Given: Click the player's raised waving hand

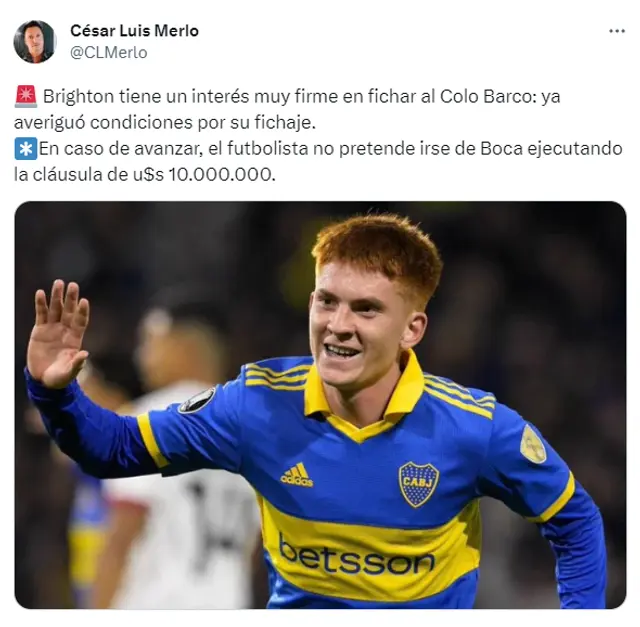Looking at the screenshot, I should (x=57, y=333).
